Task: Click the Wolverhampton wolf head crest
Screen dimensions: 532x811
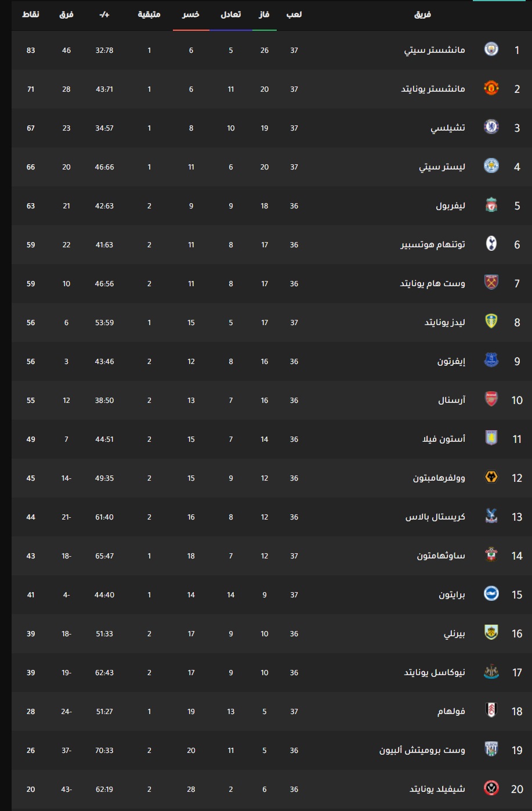Action: pos(491,478)
